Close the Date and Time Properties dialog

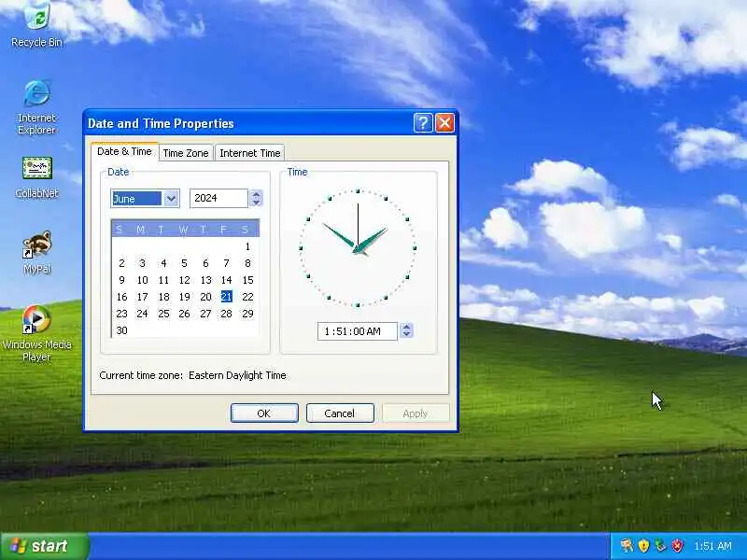444,123
